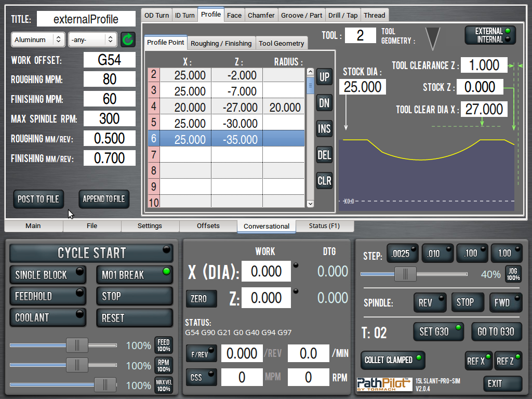Open the Status (F1) tab
Image resolution: width=532 pixels, height=399 pixels.
(x=324, y=226)
